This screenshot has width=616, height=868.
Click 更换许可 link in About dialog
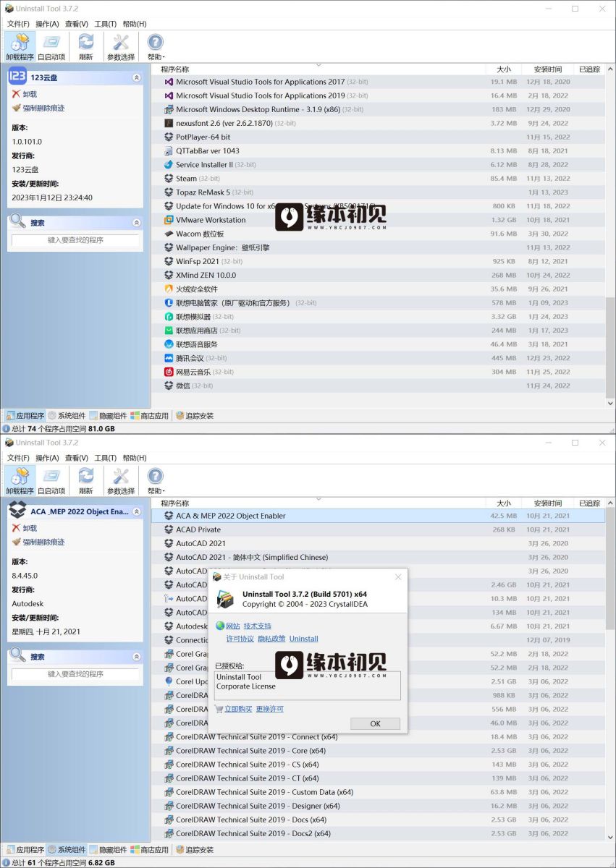coord(270,709)
